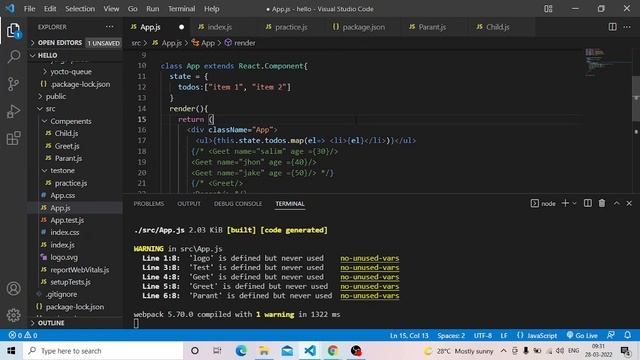Add a new terminal with plus icon

coord(565,203)
